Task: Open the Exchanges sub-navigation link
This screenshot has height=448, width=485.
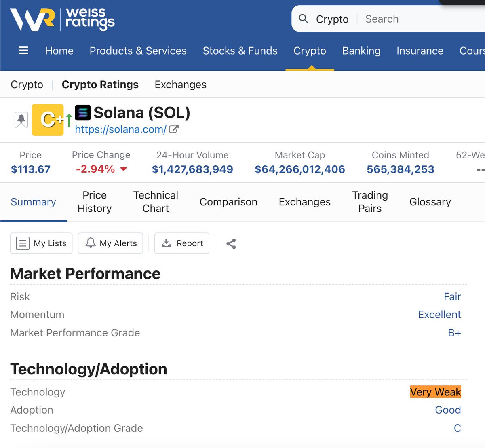Action: 181,85
